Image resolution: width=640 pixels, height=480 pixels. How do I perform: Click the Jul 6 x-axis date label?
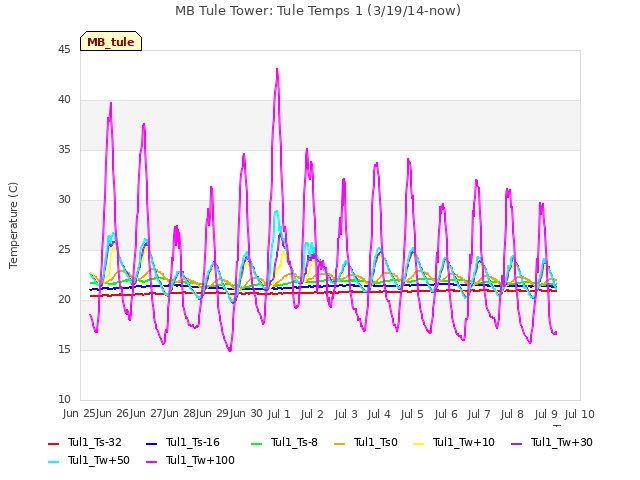(x=446, y=414)
